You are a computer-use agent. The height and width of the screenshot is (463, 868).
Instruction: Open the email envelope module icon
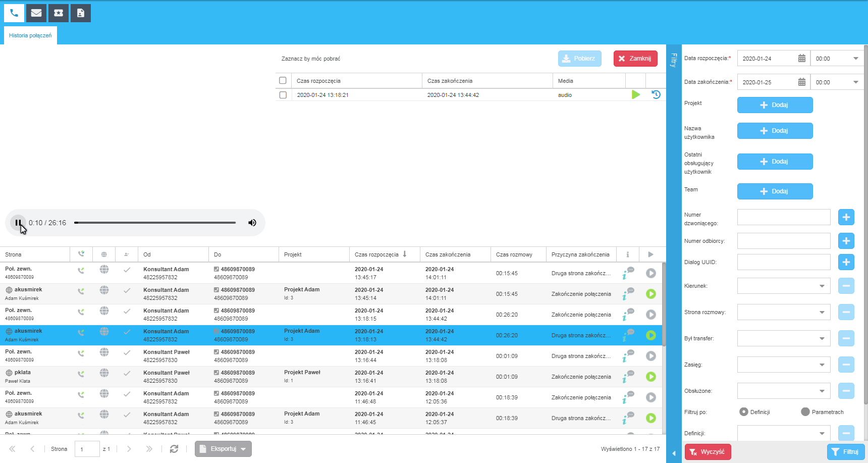click(x=36, y=13)
